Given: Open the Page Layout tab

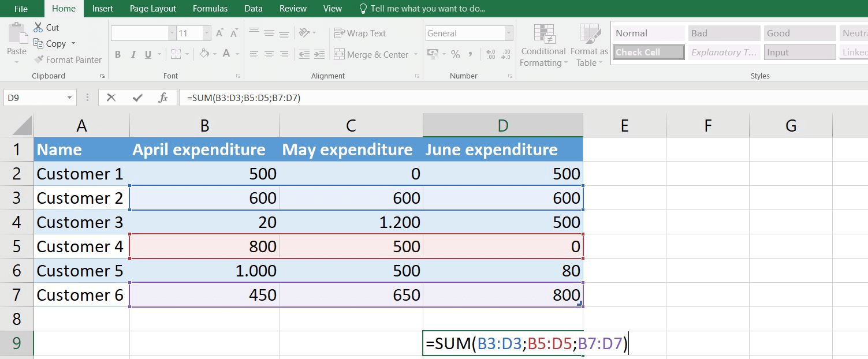Looking at the screenshot, I should tap(153, 9).
